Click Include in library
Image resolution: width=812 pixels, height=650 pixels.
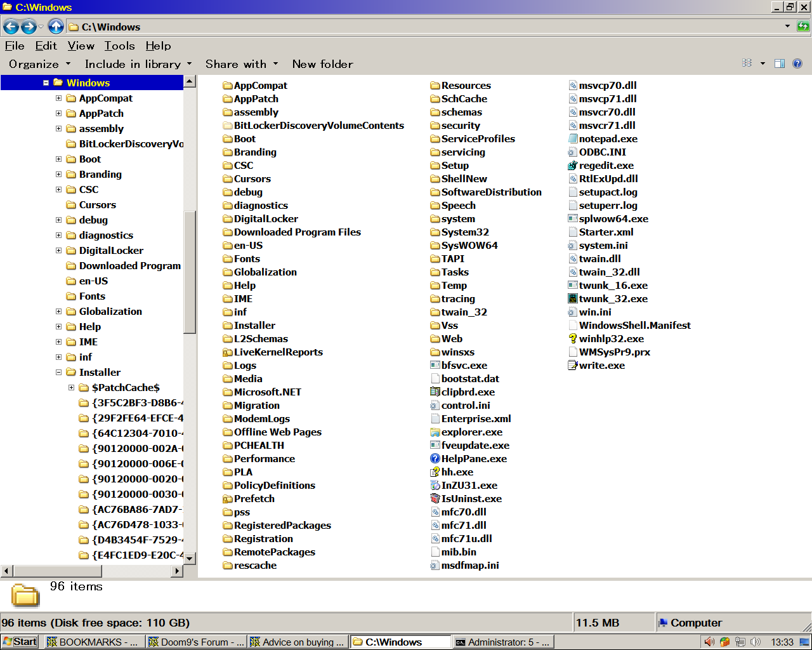(138, 64)
